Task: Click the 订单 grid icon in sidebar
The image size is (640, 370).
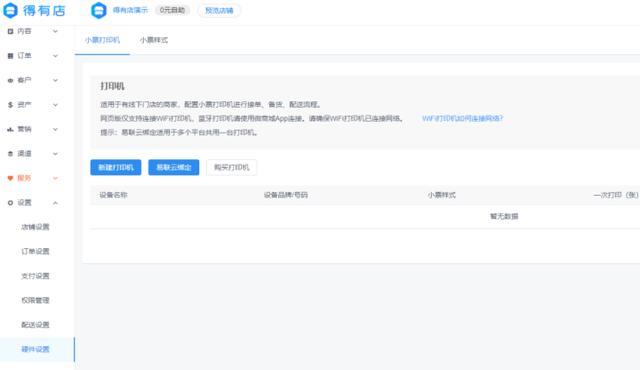Action: [x=10, y=56]
